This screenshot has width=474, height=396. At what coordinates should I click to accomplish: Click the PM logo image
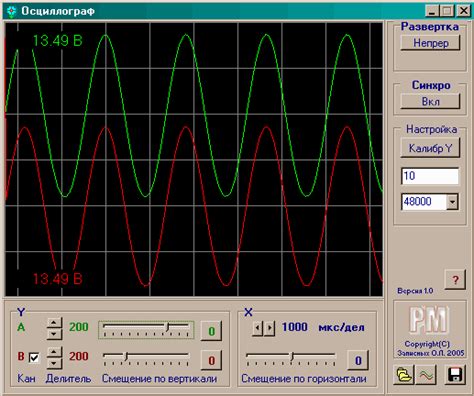[x=429, y=320]
